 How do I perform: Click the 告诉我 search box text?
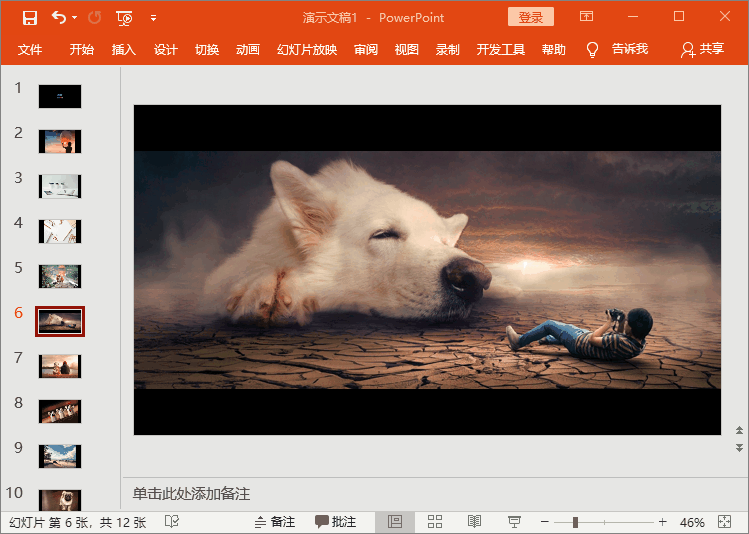tap(630, 49)
